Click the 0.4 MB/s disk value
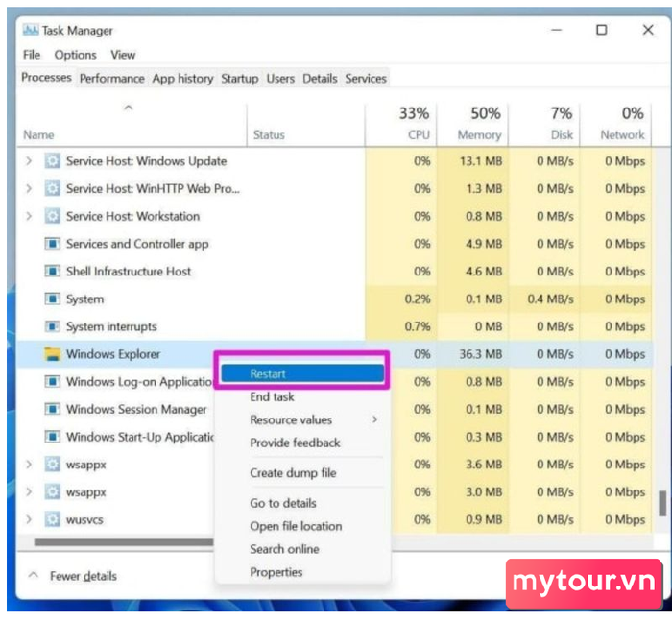The image size is (672, 622). pos(550,299)
